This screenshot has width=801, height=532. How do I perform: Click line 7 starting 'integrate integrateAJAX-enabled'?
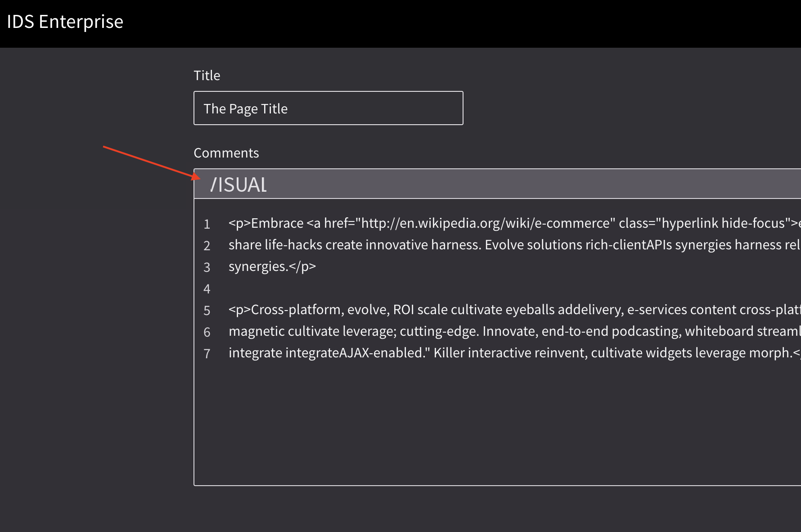514,352
